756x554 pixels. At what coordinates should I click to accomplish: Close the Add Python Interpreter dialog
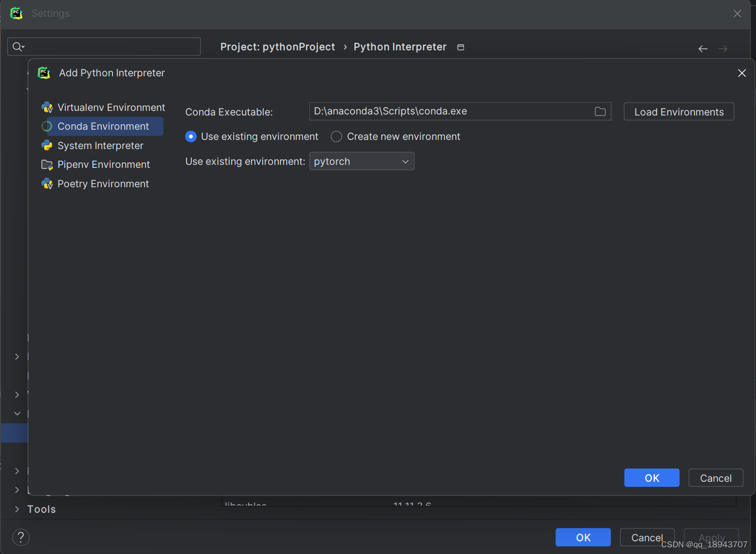coord(742,73)
